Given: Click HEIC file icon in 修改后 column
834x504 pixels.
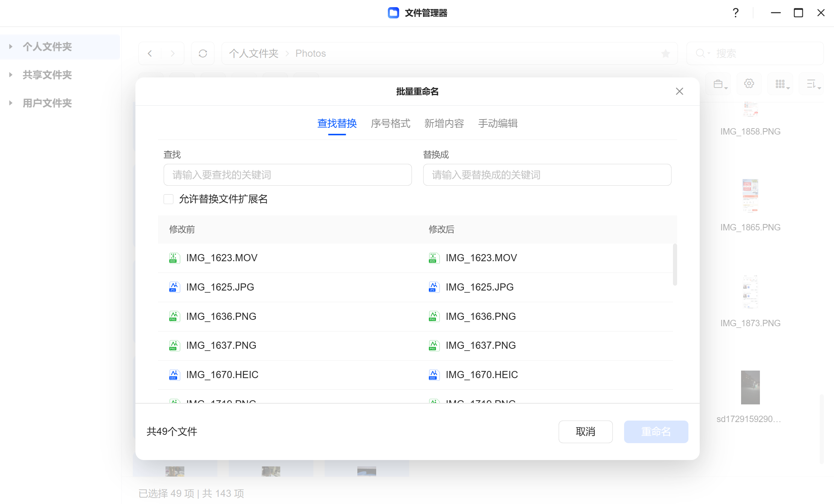Looking at the screenshot, I should point(433,375).
